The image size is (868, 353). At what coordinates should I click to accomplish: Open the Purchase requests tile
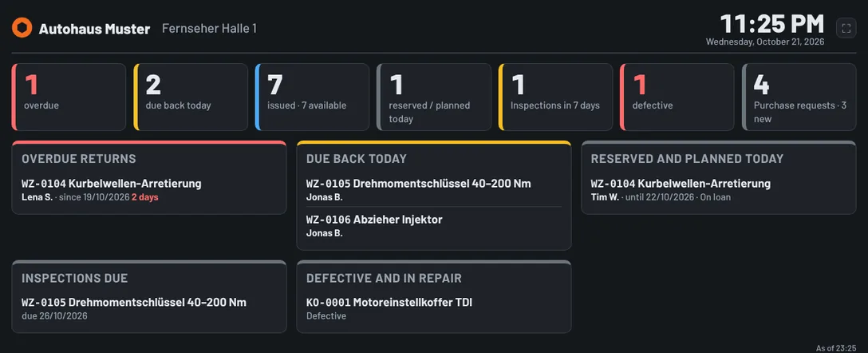(799, 97)
